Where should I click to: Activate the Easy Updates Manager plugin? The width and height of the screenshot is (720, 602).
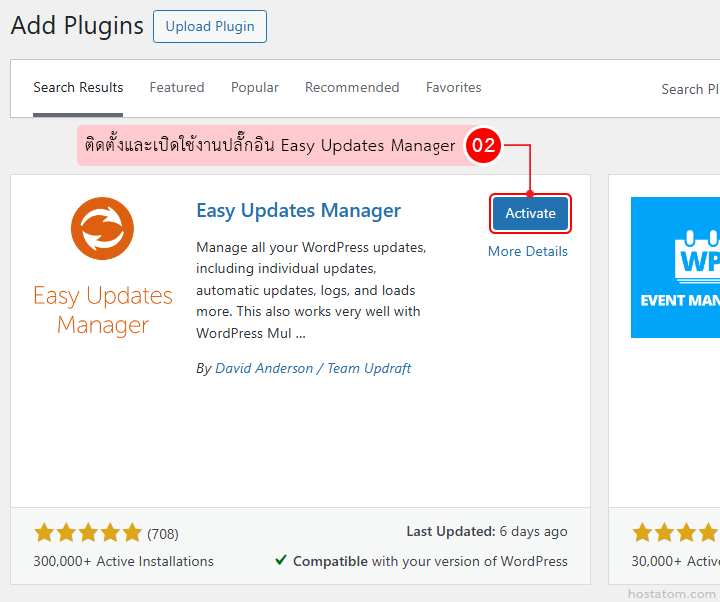pos(530,213)
